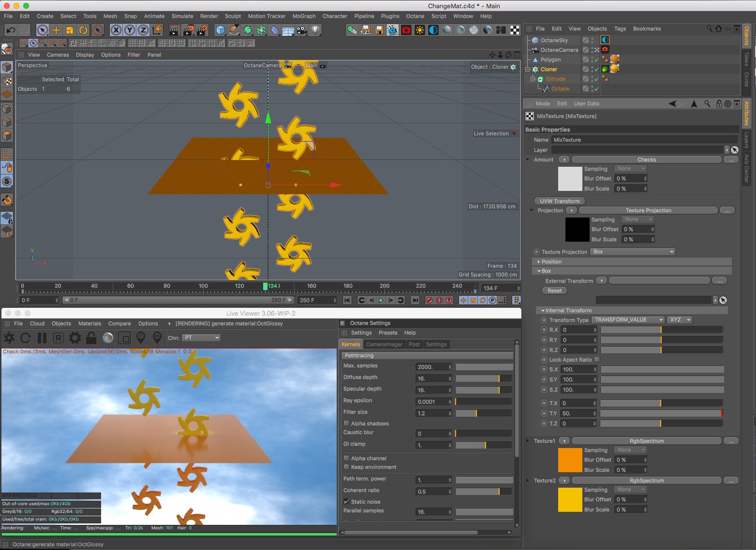Click the Checks button beside Amount
The image size is (756, 550).
(647, 159)
